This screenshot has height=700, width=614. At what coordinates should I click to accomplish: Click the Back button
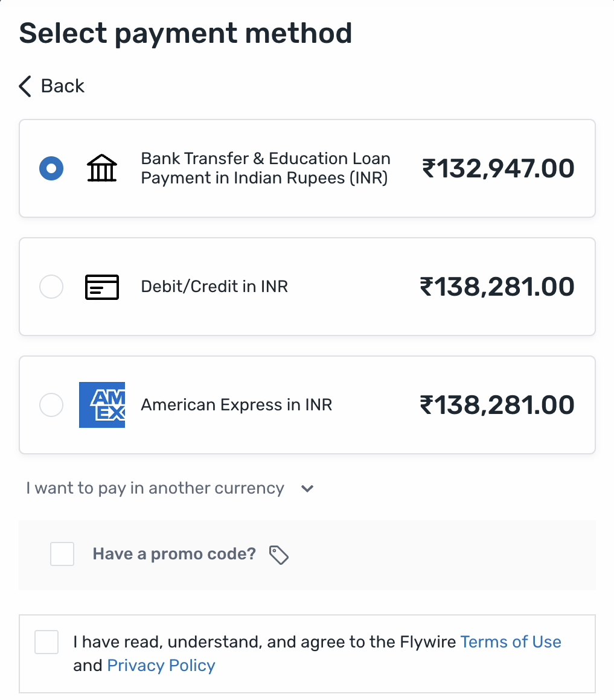tap(51, 86)
